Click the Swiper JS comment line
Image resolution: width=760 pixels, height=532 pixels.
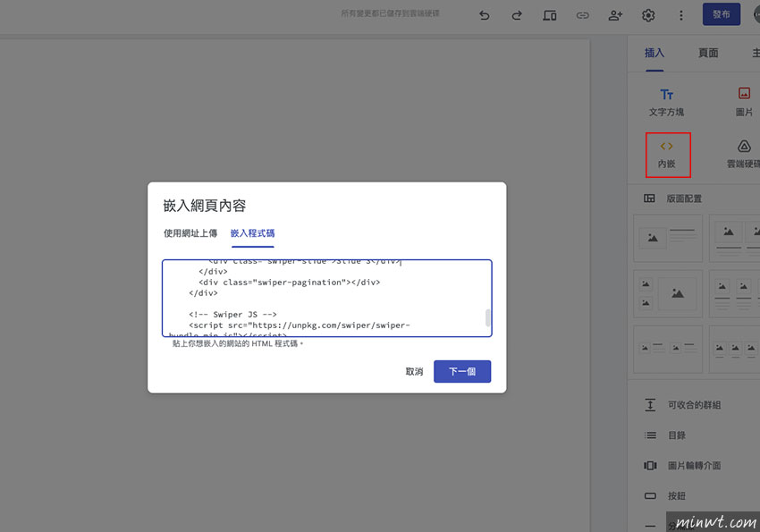232,315
